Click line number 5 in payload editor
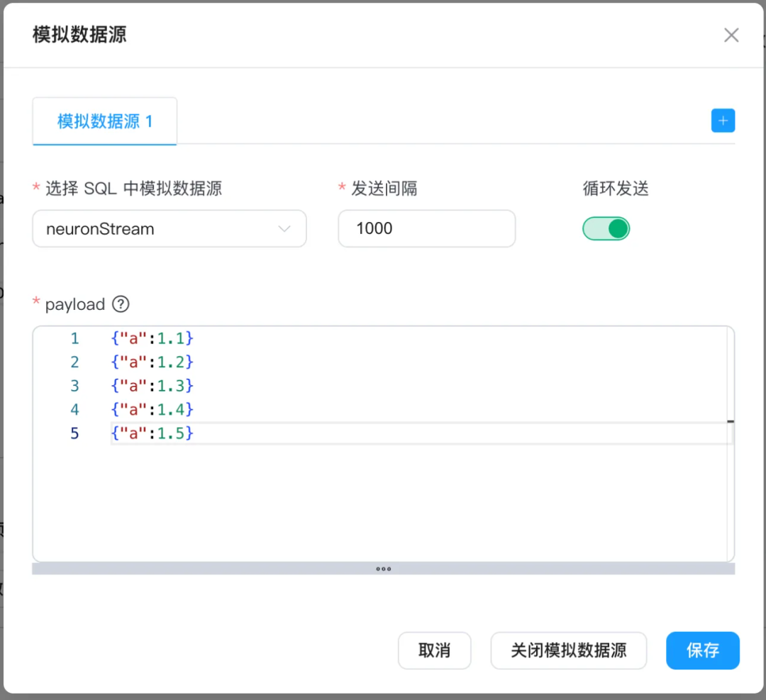The height and width of the screenshot is (700, 766). 74,433
